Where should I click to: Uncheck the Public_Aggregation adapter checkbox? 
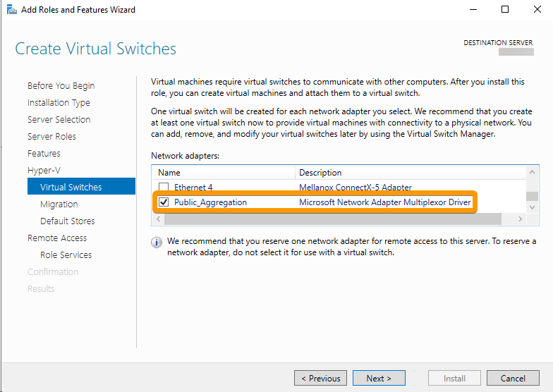[164, 202]
